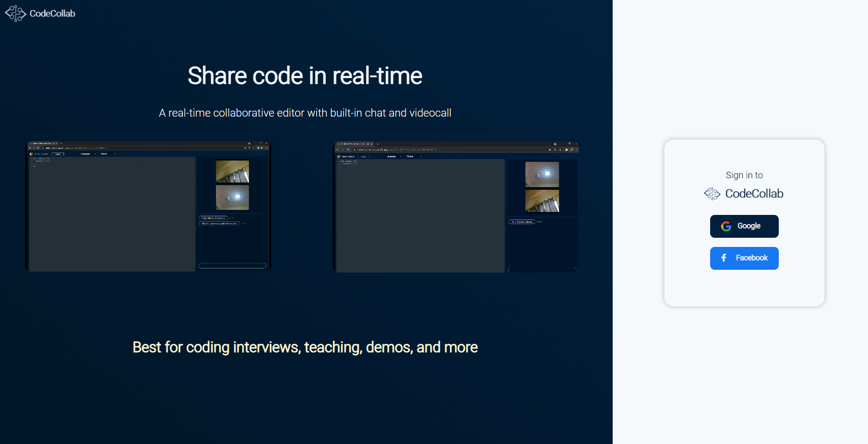Click the user avatar in the left editor header
The image size is (868, 444).
(x=31, y=154)
